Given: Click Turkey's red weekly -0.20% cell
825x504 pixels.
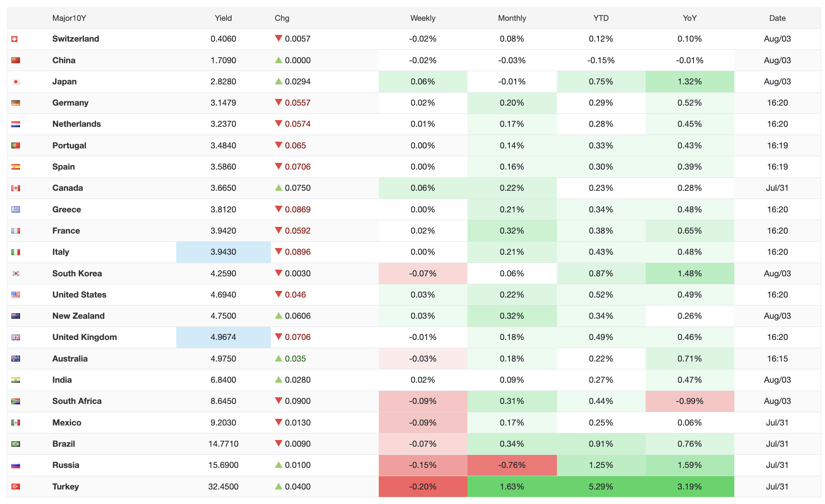Looking at the screenshot, I should tap(423, 486).
